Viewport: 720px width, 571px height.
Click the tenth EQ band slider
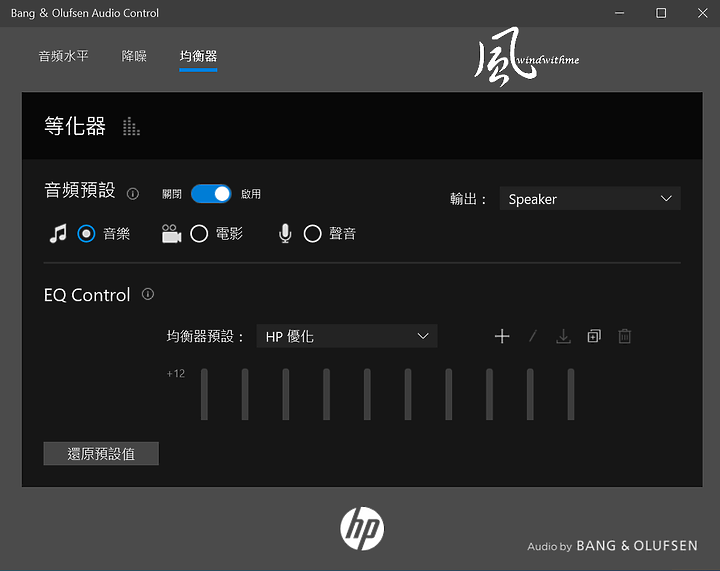(571, 394)
